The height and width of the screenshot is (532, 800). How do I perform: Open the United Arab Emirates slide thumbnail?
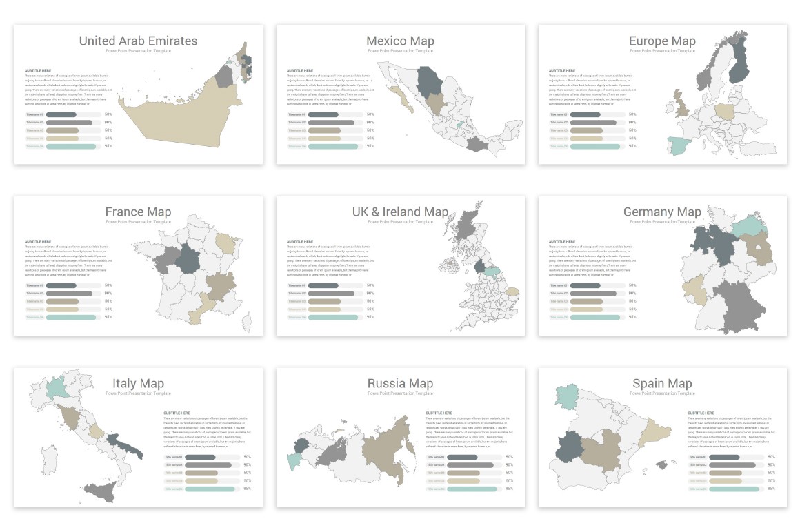click(139, 94)
